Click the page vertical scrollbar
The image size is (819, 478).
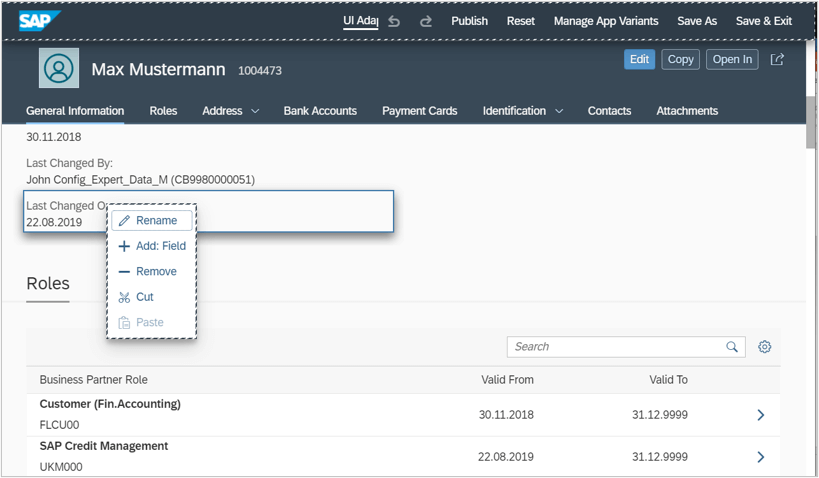(810, 123)
